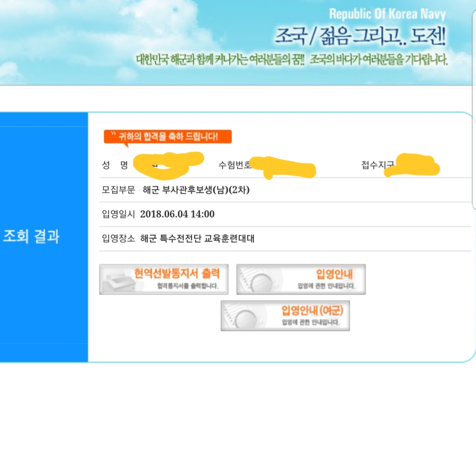
Task: Click the 성명 name field label
Action: pyautogui.click(x=115, y=165)
